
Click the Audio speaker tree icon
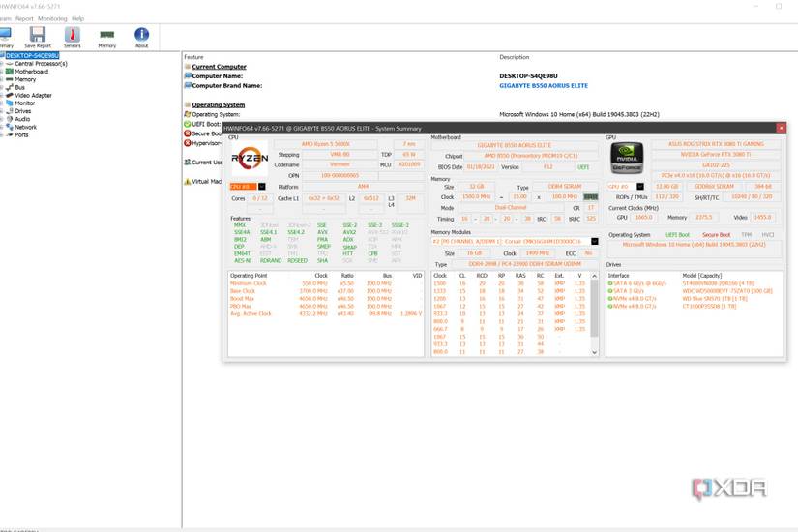pos(9,119)
